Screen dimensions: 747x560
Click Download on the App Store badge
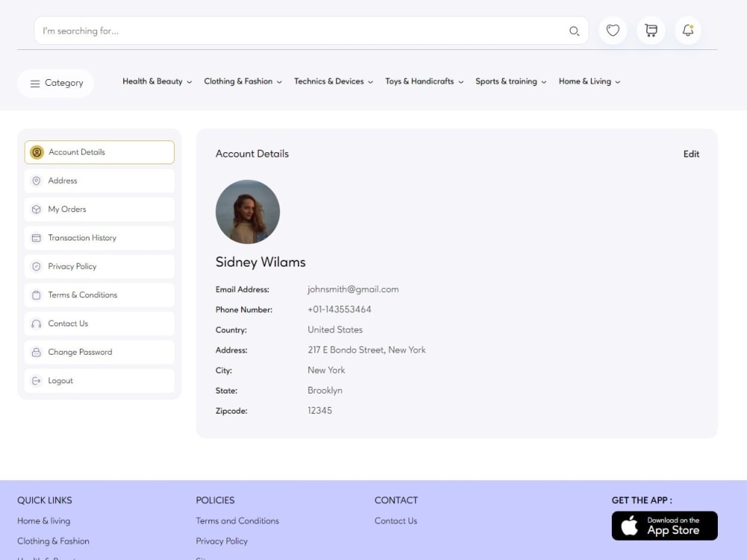tap(664, 526)
